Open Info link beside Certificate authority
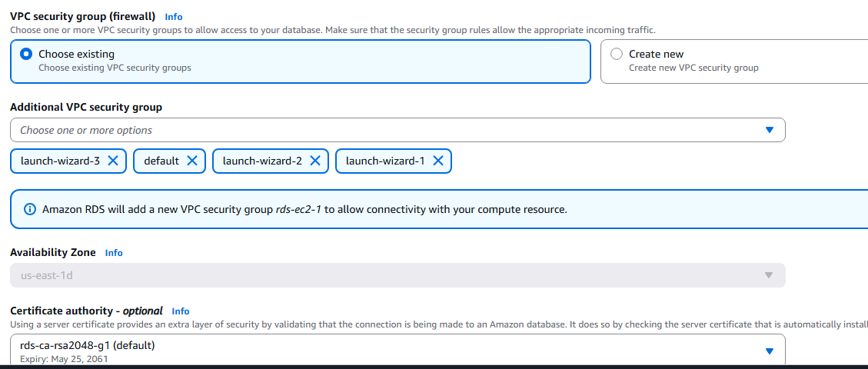868x369 pixels. click(181, 311)
